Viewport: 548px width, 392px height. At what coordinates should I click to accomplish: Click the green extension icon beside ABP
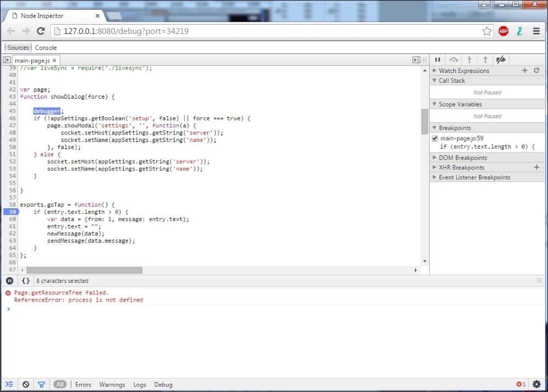pyautogui.click(x=520, y=31)
